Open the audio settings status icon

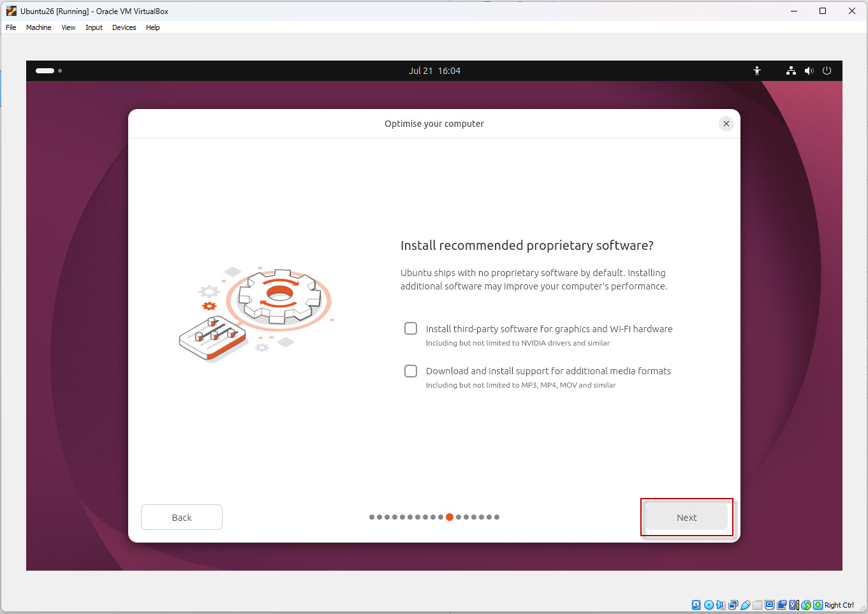tap(721, 605)
